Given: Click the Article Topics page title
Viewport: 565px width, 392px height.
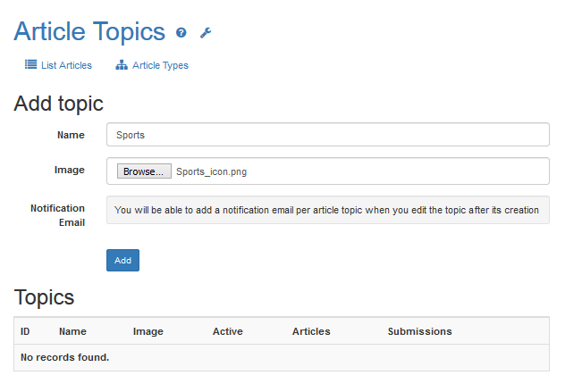Looking at the screenshot, I should [89, 31].
